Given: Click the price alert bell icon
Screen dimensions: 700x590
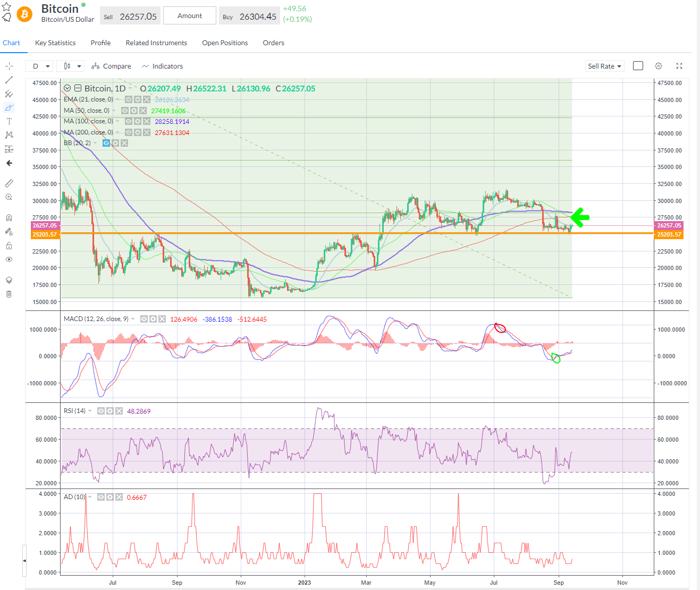Looking at the screenshot, I should (x=6, y=18).
